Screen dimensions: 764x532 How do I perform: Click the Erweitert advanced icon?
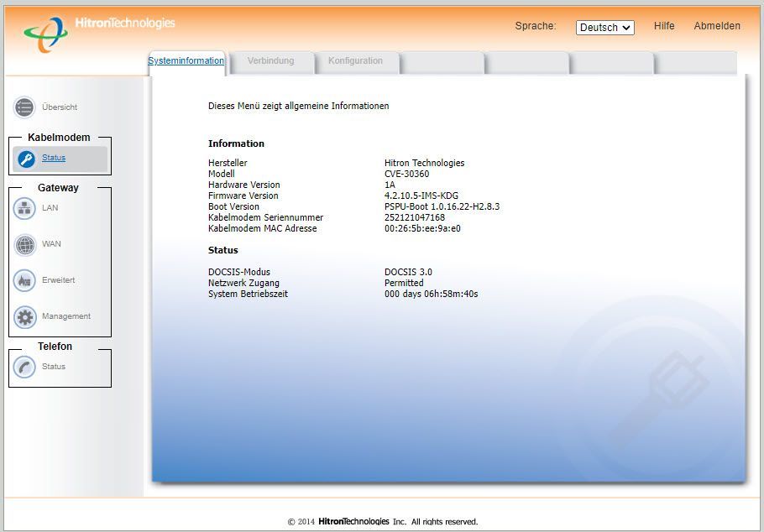[24, 280]
